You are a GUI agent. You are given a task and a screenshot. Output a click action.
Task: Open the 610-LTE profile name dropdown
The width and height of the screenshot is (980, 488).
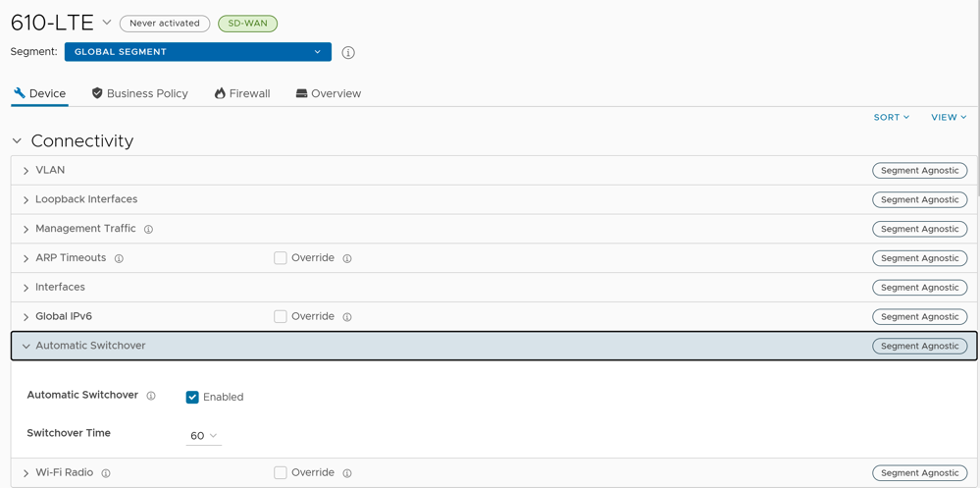click(107, 22)
